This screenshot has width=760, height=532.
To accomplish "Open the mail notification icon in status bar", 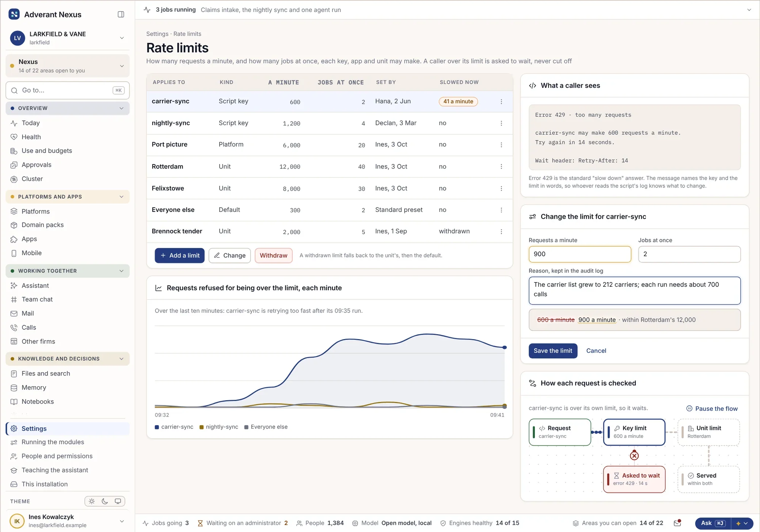I will pyautogui.click(x=677, y=523).
